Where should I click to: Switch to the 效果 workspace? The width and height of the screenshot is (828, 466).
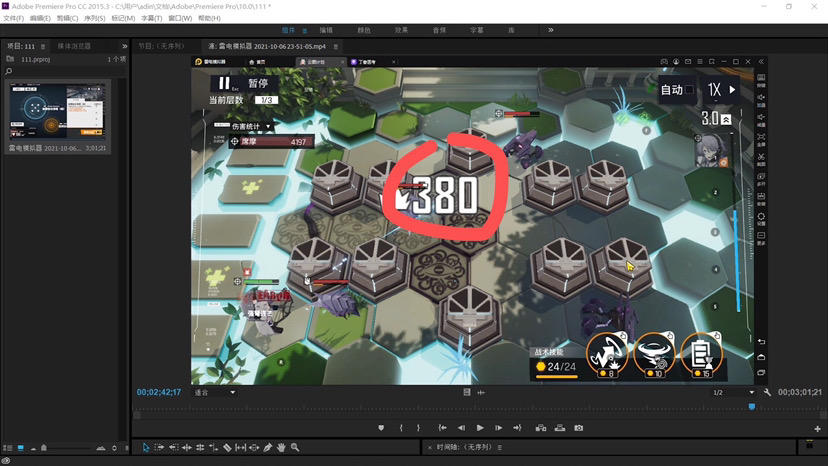401,30
